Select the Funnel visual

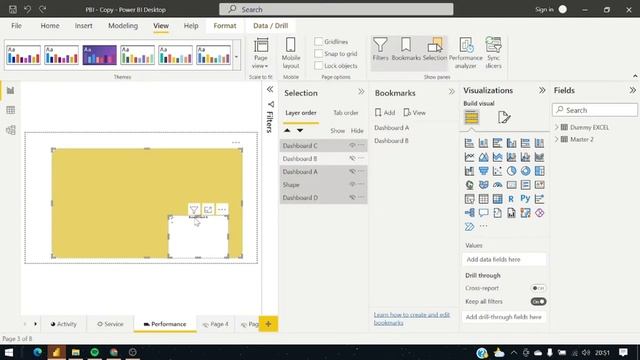tap(483, 171)
